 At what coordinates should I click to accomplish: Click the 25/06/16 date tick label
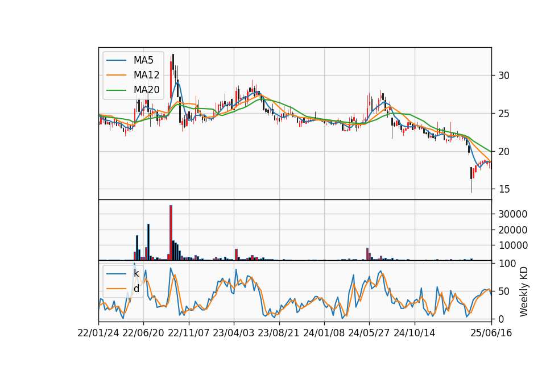[x=491, y=333]
